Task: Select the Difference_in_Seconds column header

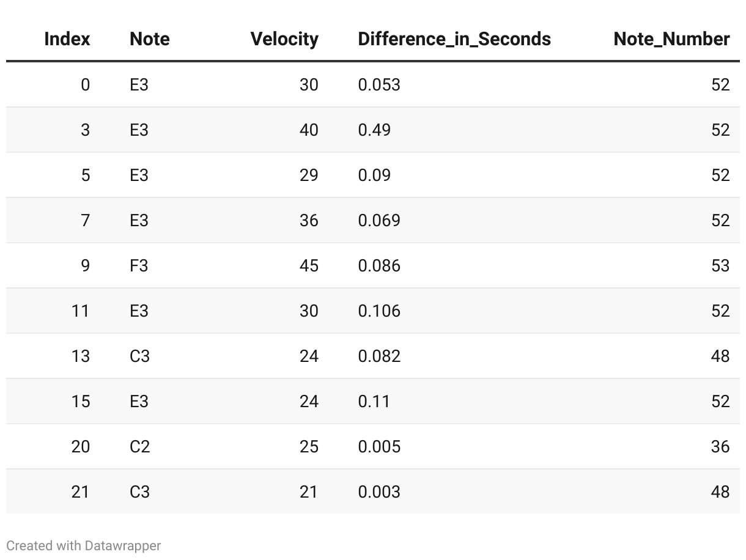Action: 454,39
